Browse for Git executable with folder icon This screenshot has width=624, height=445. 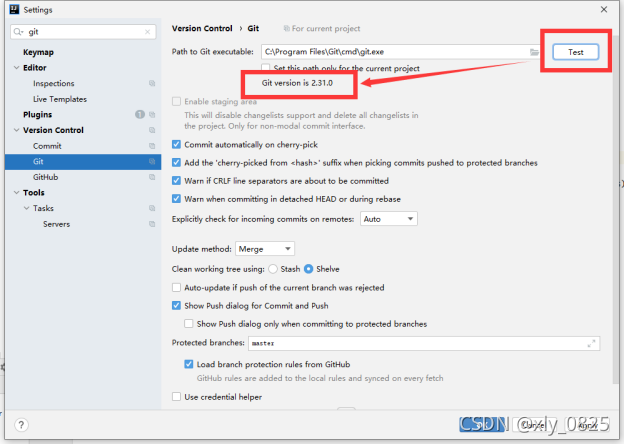click(534, 52)
